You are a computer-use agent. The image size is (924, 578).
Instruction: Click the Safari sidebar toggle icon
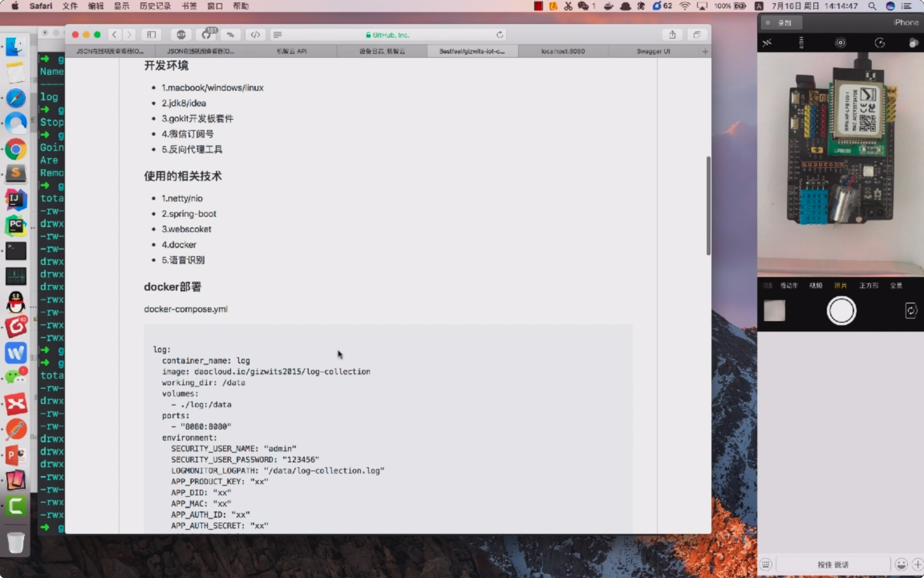point(151,35)
